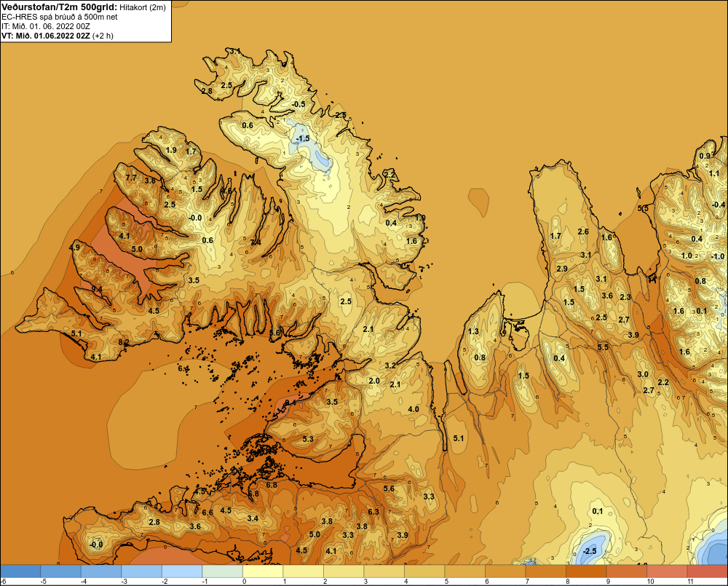Click the legend swatch between -6 and -5
Screen dimensions: 728x586
tap(20, 571)
